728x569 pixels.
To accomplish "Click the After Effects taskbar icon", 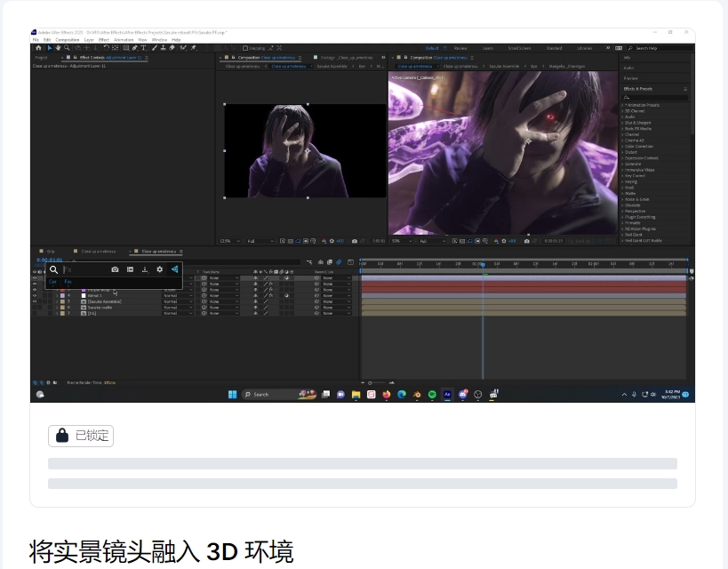I will (x=447, y=395).
